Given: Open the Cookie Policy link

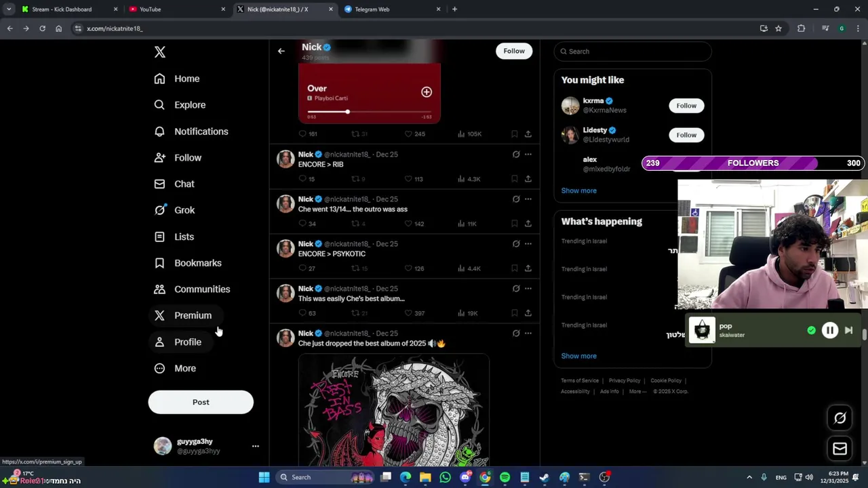Looking at the screenshot, I should [666, 381].
